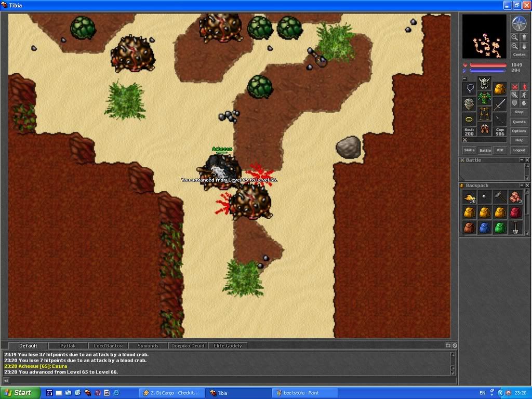532x399 pixels.
Task: Select the leg armor slot
Action: click(485, 114)
